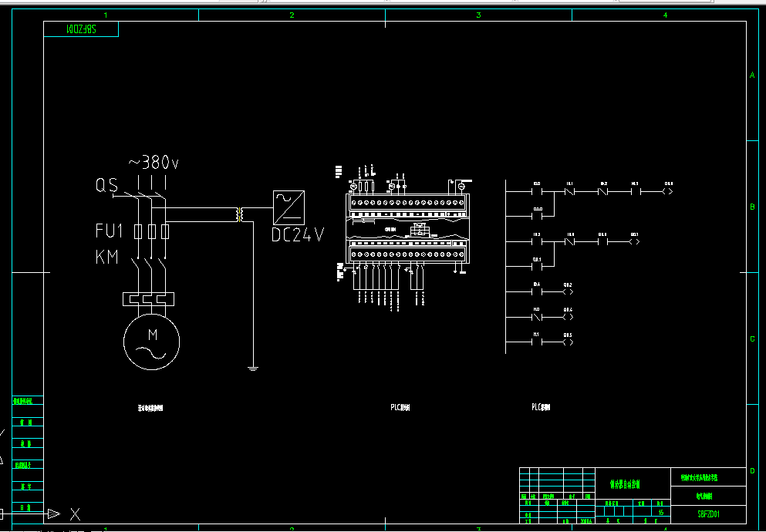The image size is (766, 532).
Task: Select the PLC lower terminal strip
Action: point(407,254)
